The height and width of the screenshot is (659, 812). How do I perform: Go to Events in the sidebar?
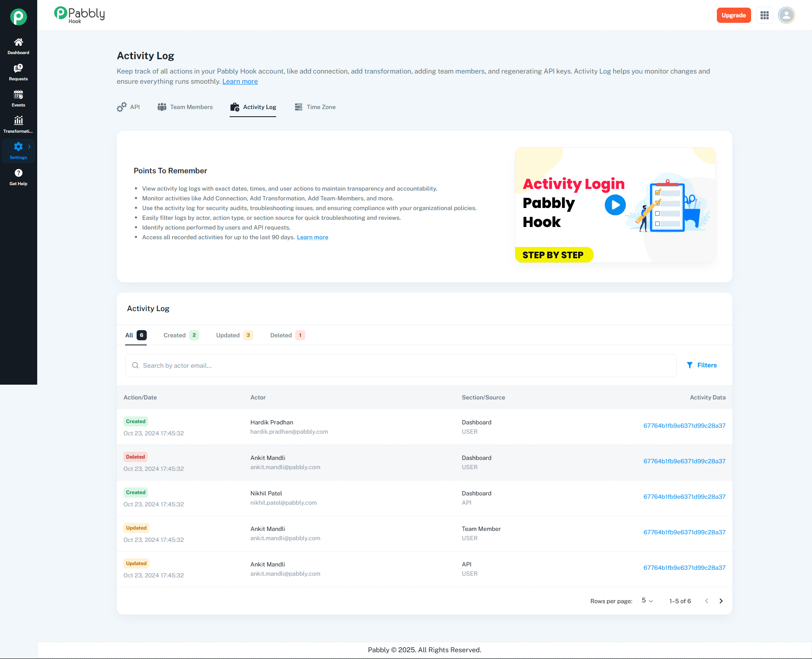point(19,99)
